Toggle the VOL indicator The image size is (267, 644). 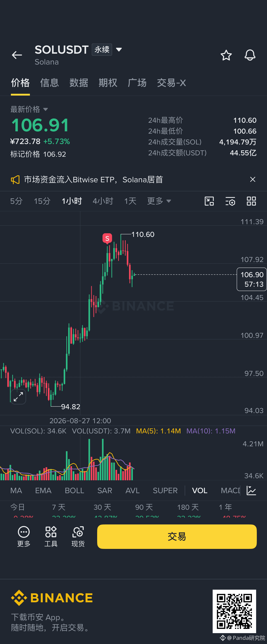[x=200, y=490]
